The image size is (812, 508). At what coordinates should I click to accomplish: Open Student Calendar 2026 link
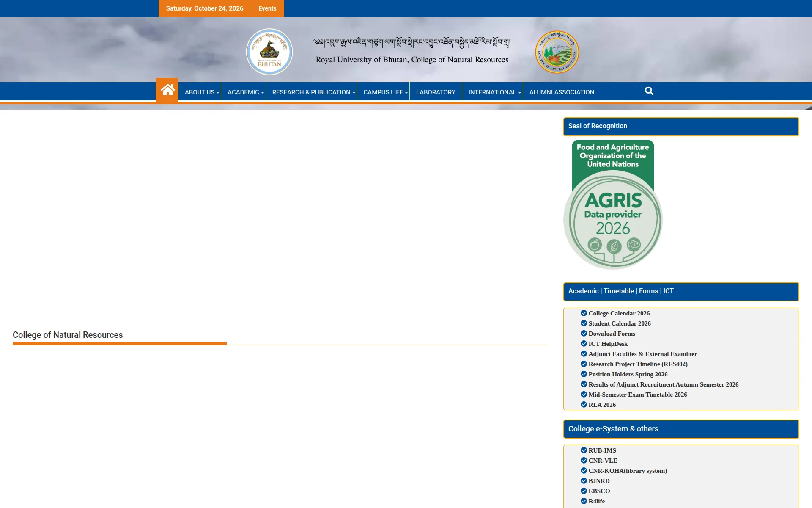pyautogui.click(x=620, y=323)
